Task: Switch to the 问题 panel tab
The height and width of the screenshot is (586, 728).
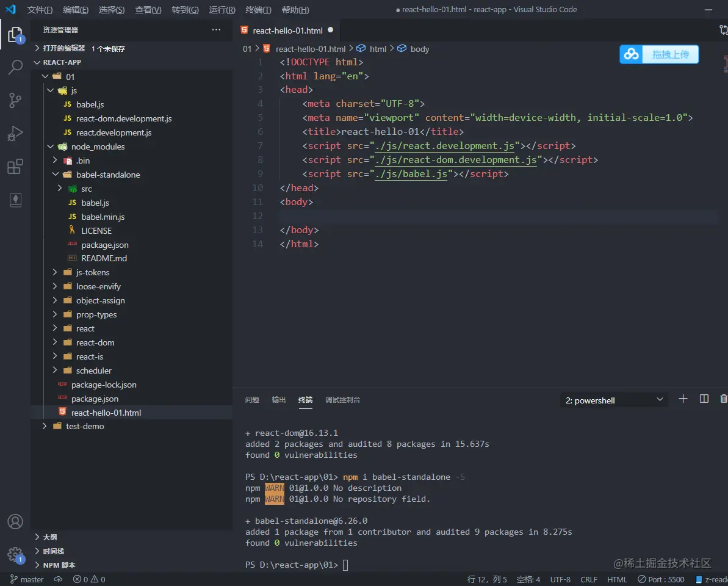Action: click(x=252, y=400)
